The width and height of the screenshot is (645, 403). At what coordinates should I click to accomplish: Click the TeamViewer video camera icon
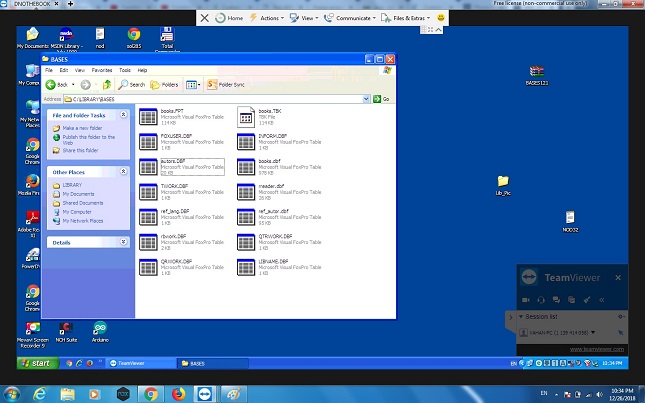click(x=526, y=300)
